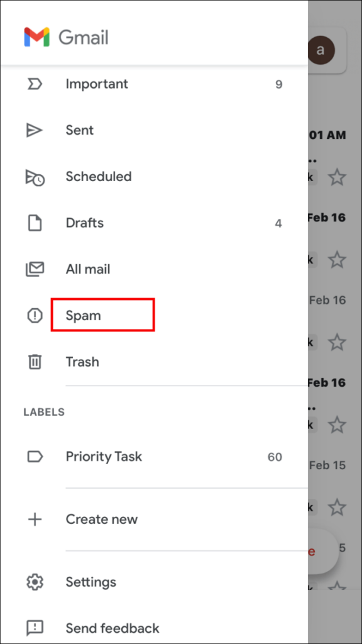Click the Create new label option
Screen dimensions: 362x644
102,519
